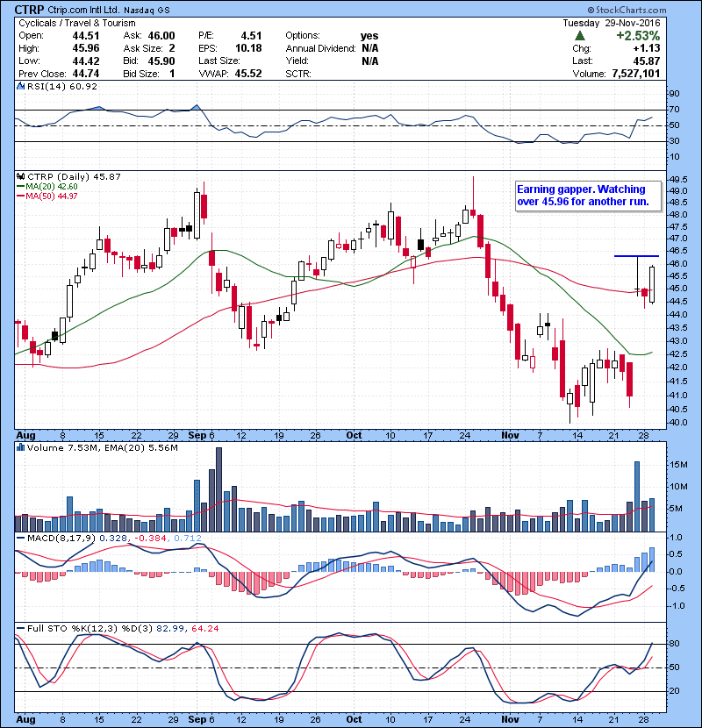Click the '40.0' price axis label
This screenshot has width=702, height=728.
pos(678,423)
